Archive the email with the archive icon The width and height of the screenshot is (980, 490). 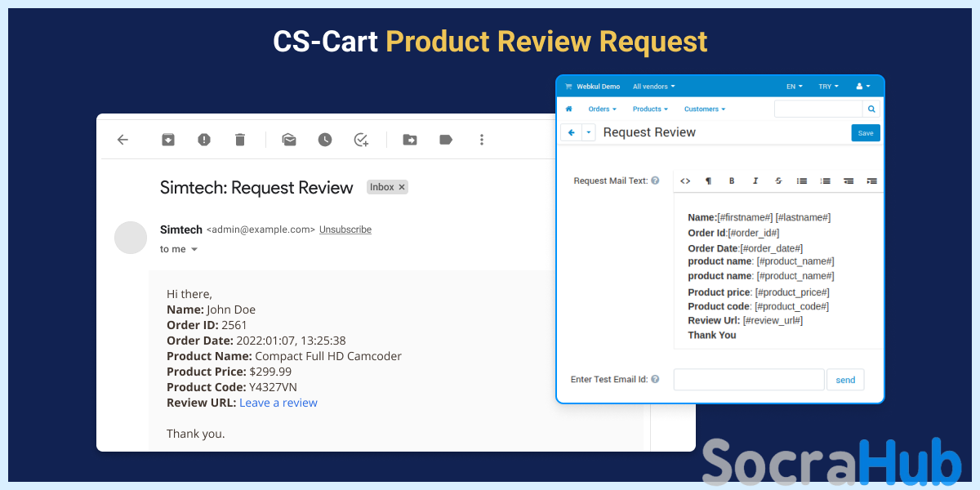point(167,140)
